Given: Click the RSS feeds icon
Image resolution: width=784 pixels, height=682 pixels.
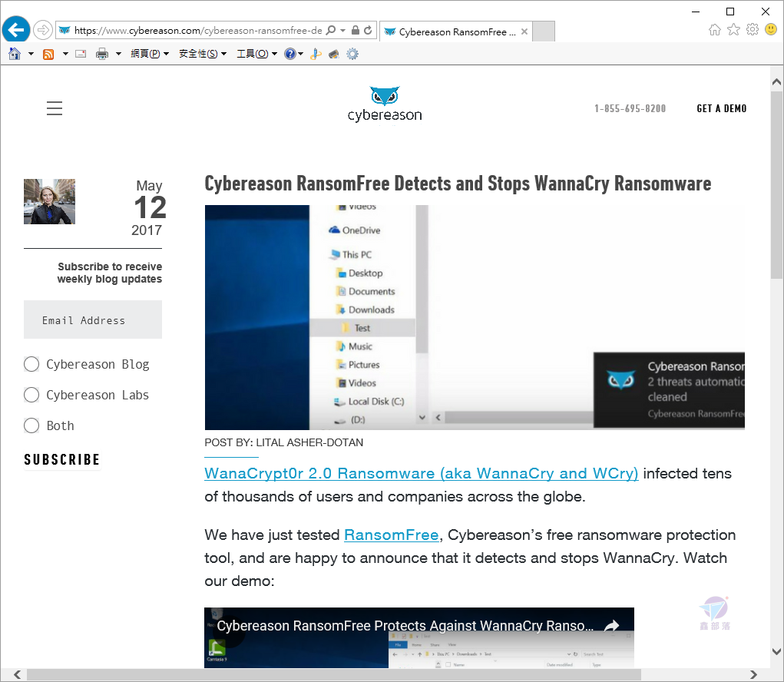Looking at the screenshot, I should point(48,54).
